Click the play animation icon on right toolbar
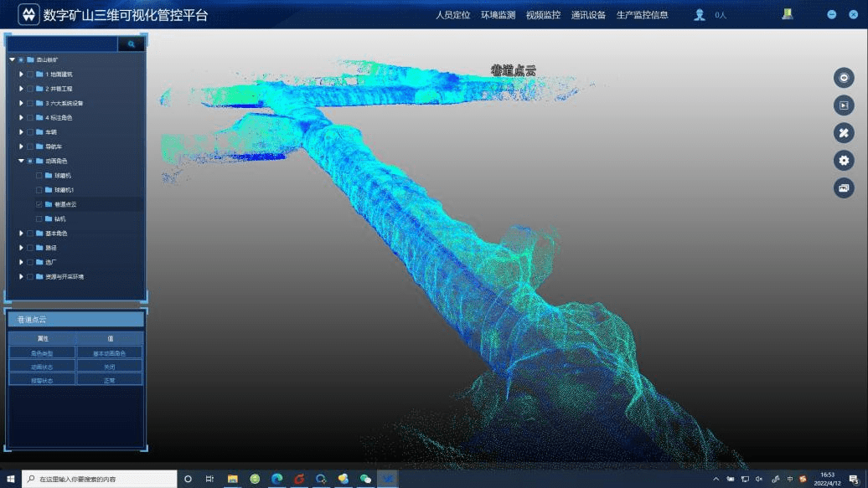Image resolution: width=868 pixels, height=488 pixels. click(844, 105)
